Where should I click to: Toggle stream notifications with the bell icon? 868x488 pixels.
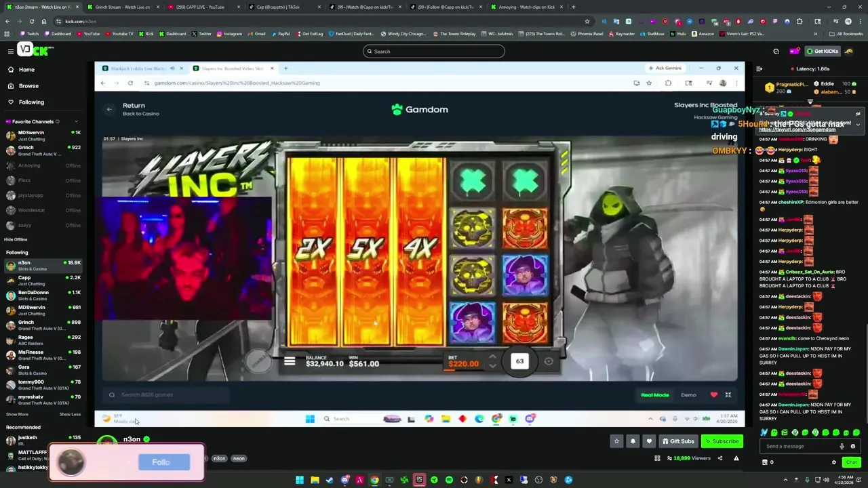pyautogui.click(x=633, y=441)
